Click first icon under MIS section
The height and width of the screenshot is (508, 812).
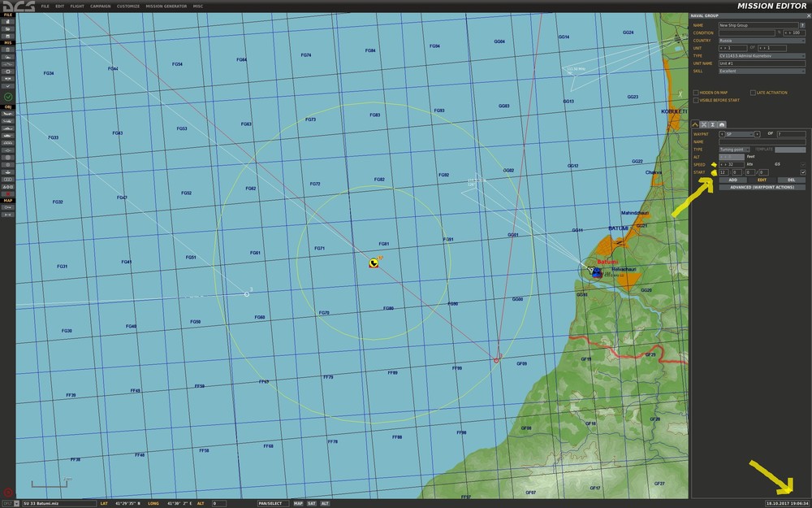click(8, 50)
